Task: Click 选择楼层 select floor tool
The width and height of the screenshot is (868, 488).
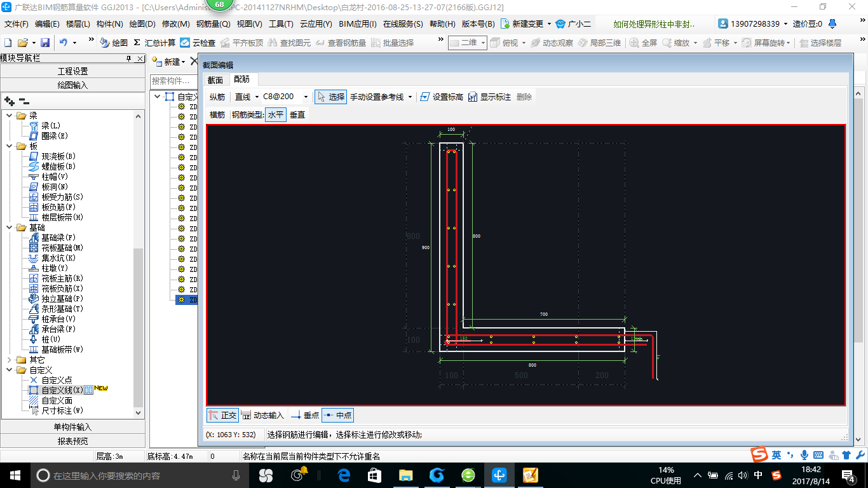Action: 820,43
